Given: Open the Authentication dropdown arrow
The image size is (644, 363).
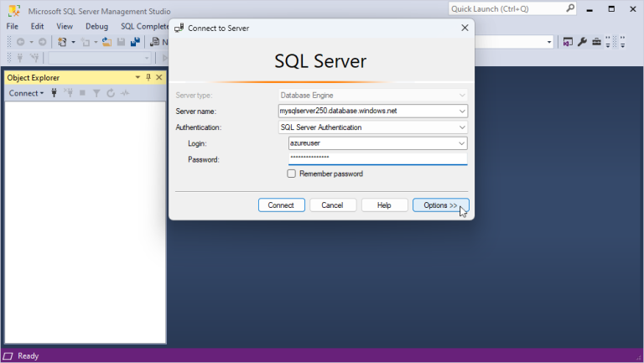Looking at the screenshot, I should 462,127.
